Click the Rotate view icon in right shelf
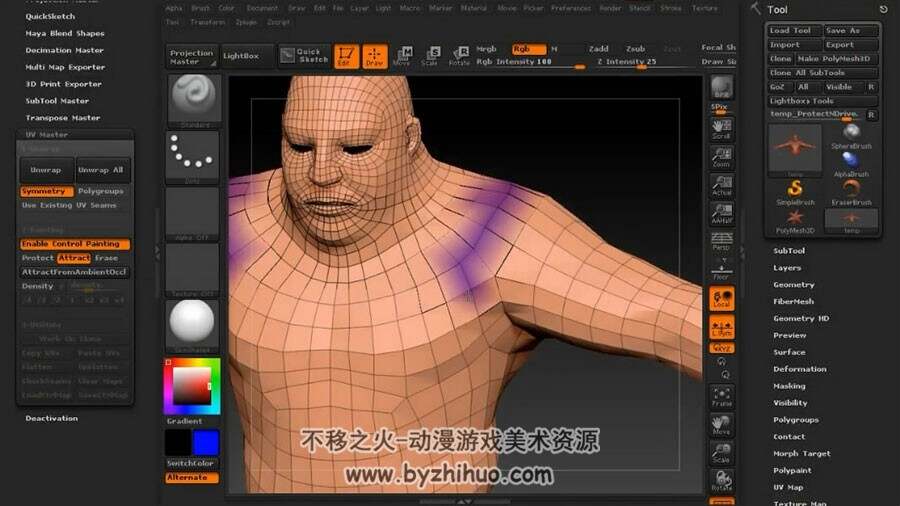 (721, 481)
